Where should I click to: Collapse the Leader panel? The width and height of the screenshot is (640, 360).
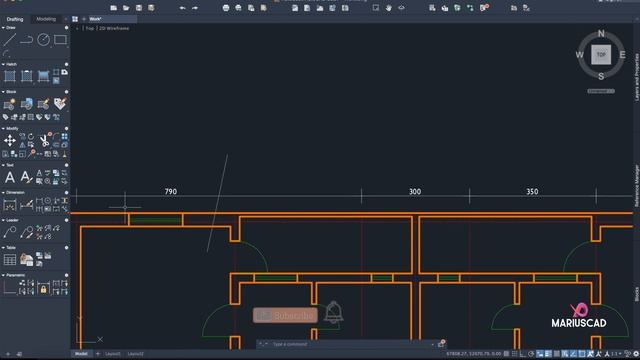pos(3,220)
